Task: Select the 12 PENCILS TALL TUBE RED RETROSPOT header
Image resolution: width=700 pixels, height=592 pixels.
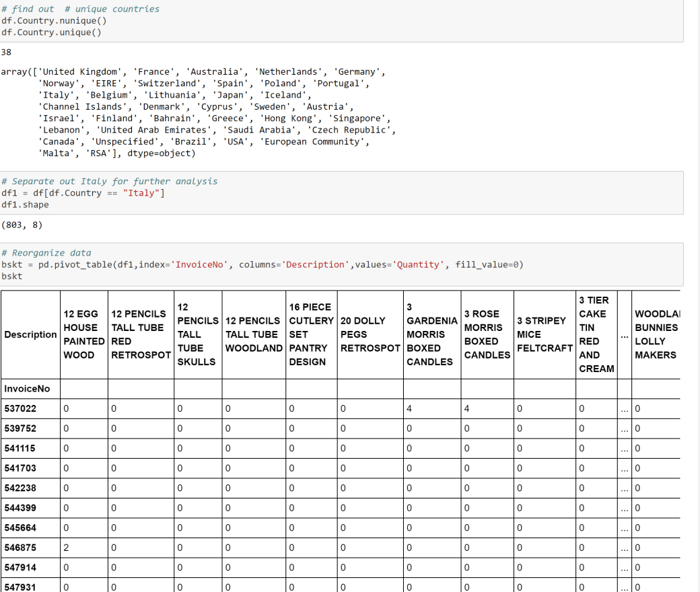Action: point(141,334)
